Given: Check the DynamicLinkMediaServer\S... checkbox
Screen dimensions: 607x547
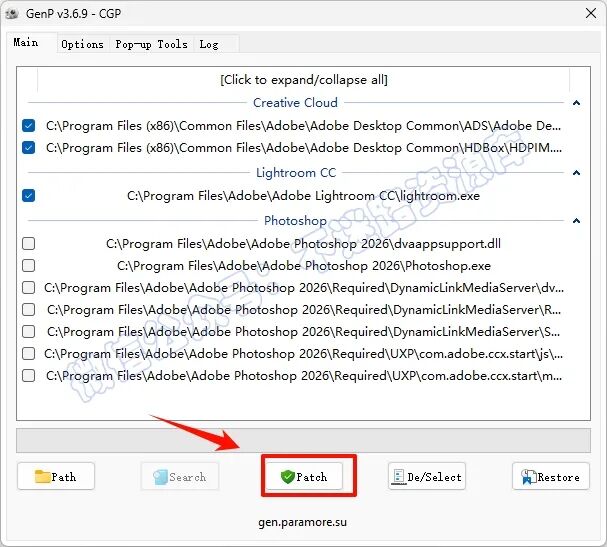Looking at the screenshot, I should click(x=29, y=331).
